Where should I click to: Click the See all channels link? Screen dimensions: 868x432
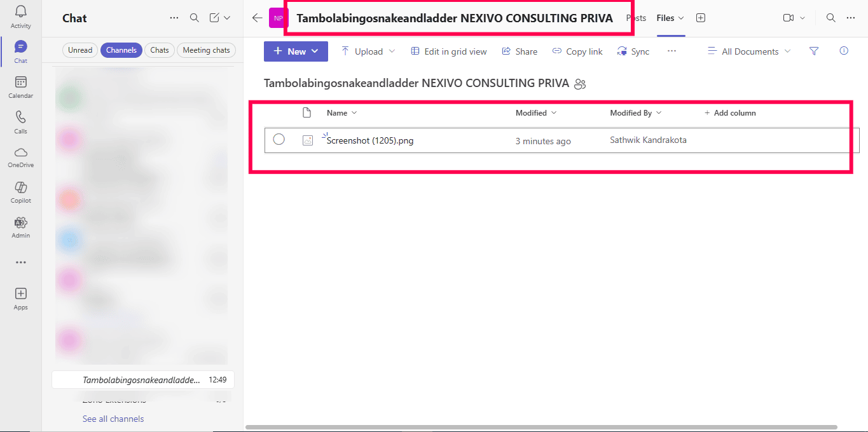click(x=113, y=419)
